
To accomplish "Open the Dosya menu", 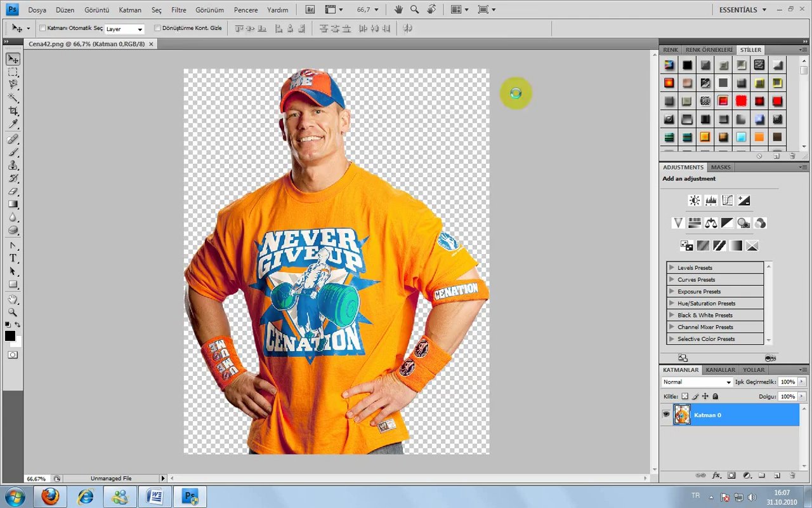I will [x=37, y=10].
